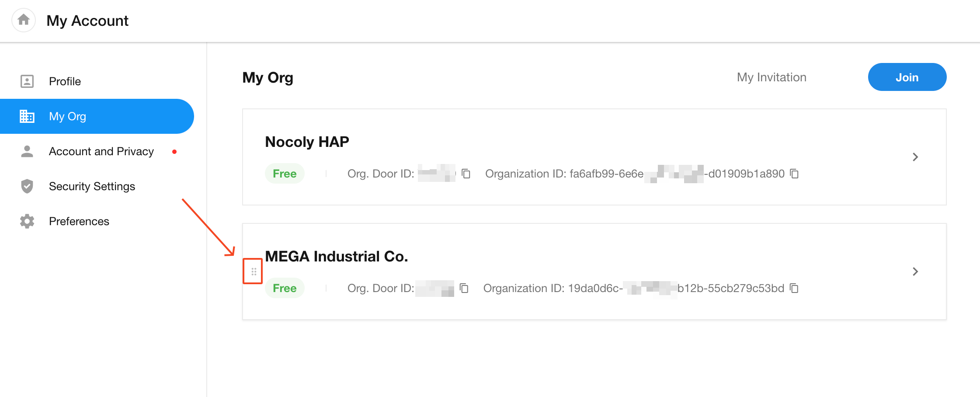Screen dimensions: 980x397
Task: Copy Nocoly HAP Org. Door ID
Action: pyautogui.click(x=466, y=174)
